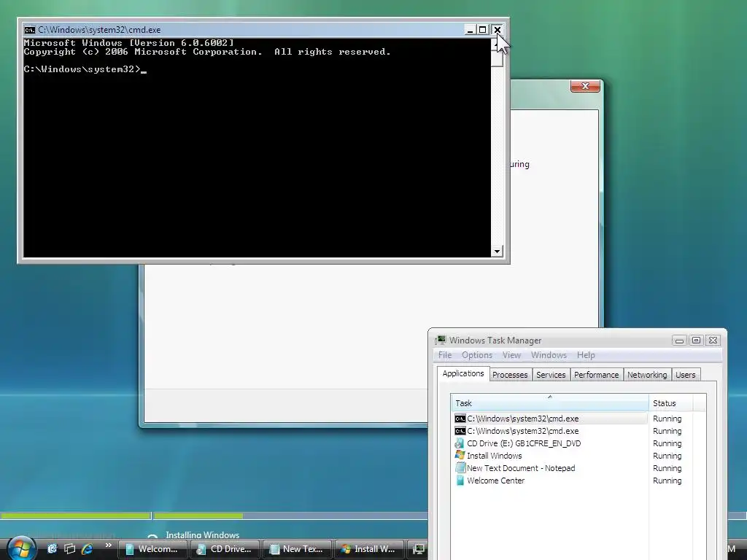Screen dimensions: 747x560
Task: Maximize the cmd.exe window
Action: point(483,29)
